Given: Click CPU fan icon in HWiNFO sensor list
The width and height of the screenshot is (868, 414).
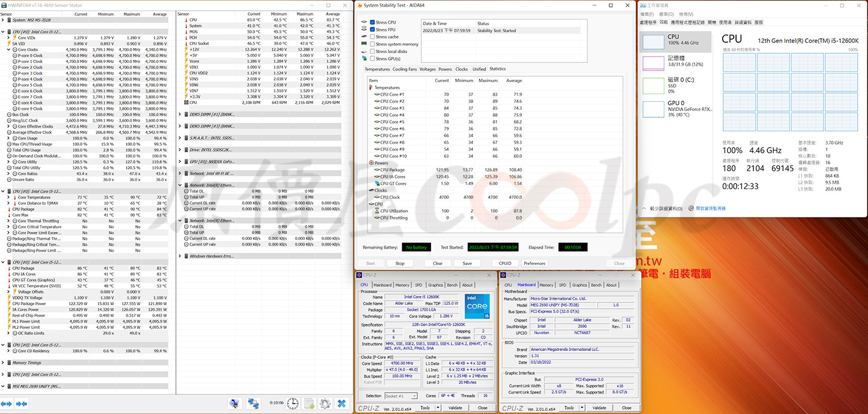Looking at the screenshot, I should pyautogui.click(x=185, y=103).
